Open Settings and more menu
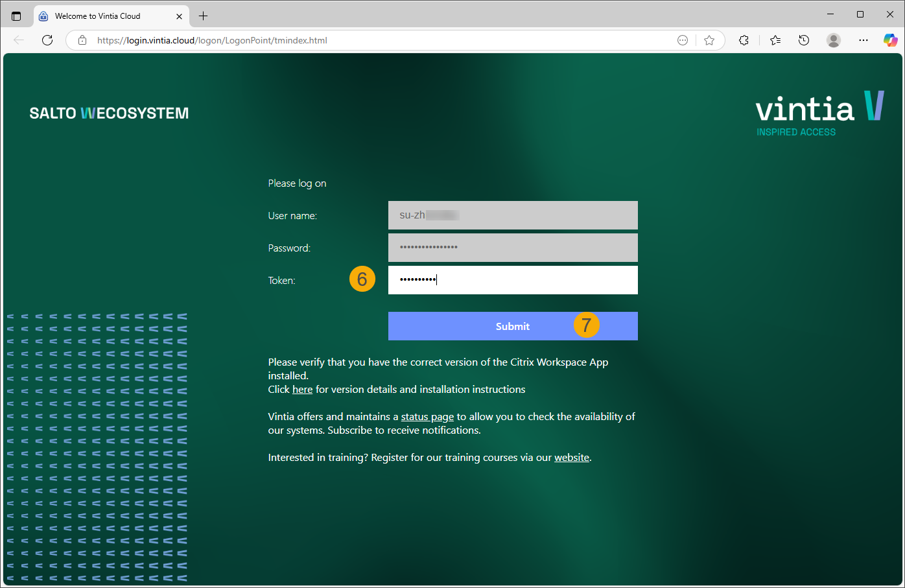905x588 pixels. 864,40
